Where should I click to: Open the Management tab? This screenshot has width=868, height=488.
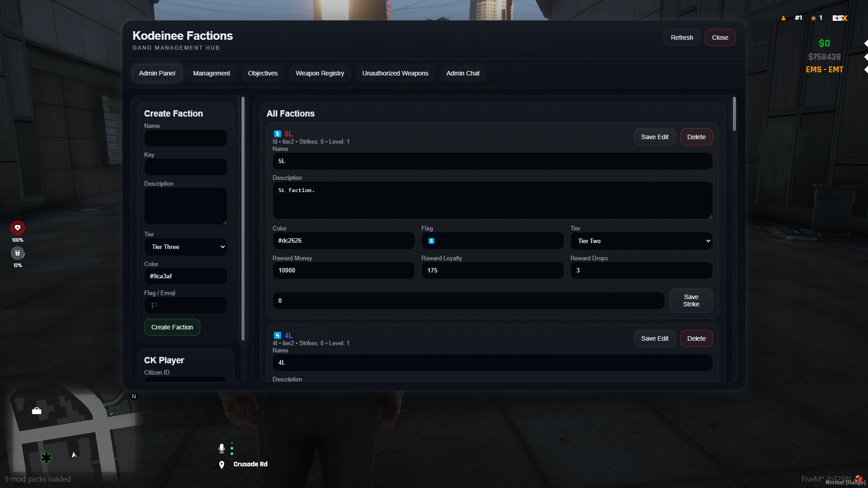click(x=212, y=73)
